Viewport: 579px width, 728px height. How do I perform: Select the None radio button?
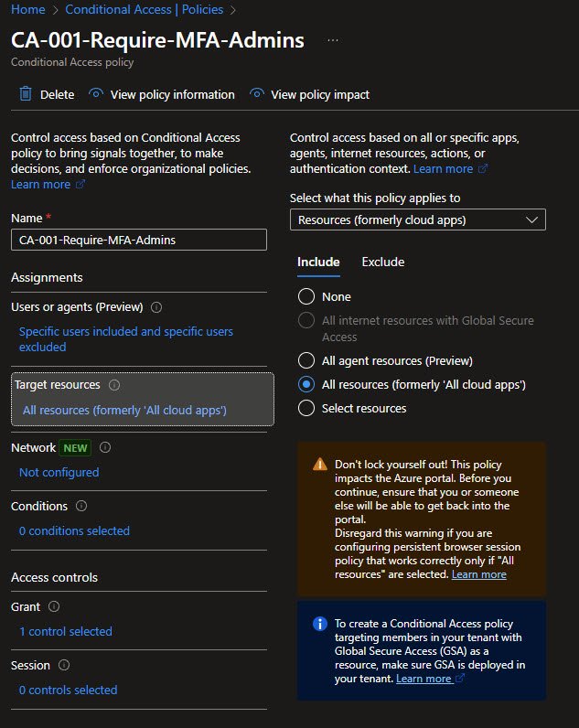click(x=306, y=296)
